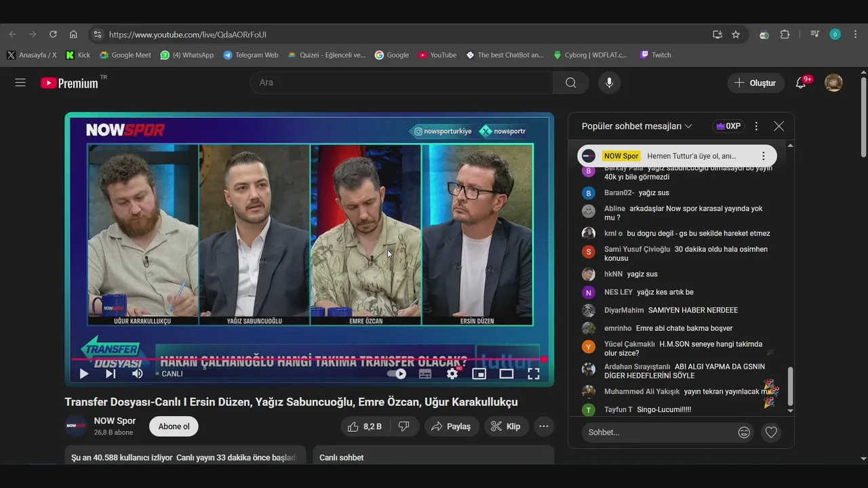Open 0XP points badge in chat
This screenshot has width=868, height=488.
728,126
